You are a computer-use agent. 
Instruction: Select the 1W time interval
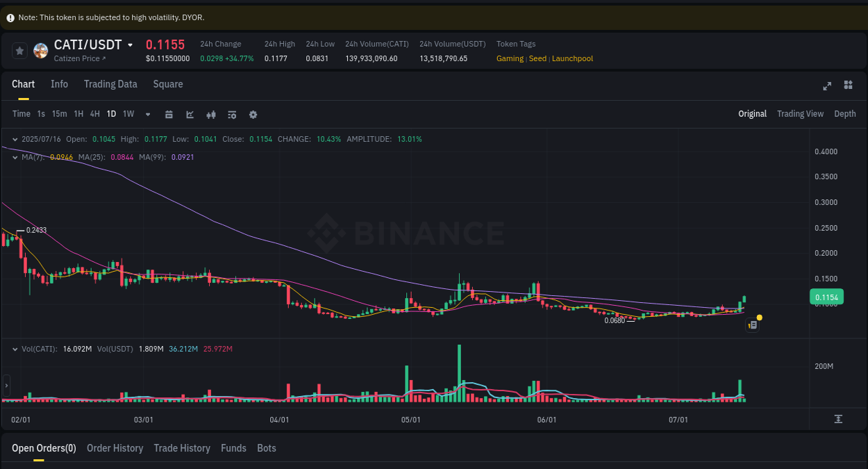click(x=128, y=114)
